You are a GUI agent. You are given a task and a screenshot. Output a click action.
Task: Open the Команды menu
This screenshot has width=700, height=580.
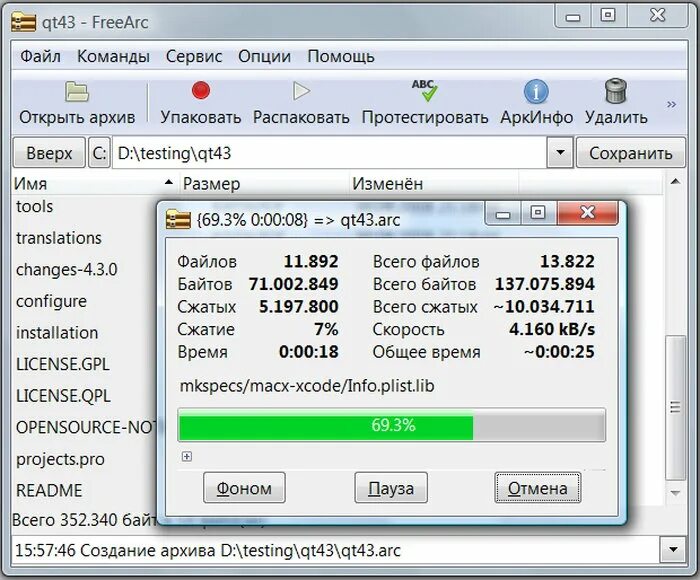pyautogui.click(x=113, y=57)
